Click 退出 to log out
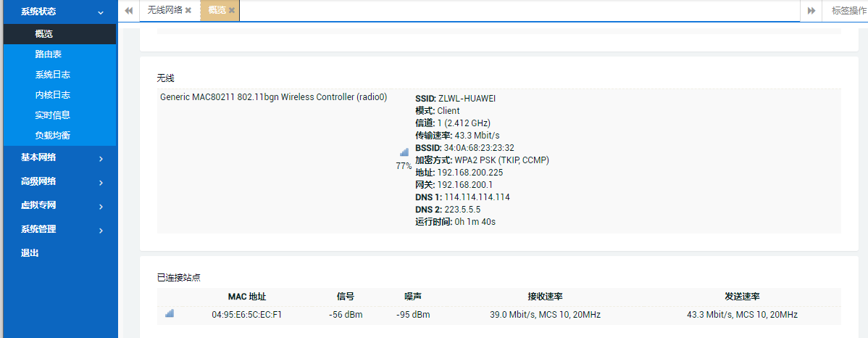Viewport: 868px width, 338px height. 30,253
